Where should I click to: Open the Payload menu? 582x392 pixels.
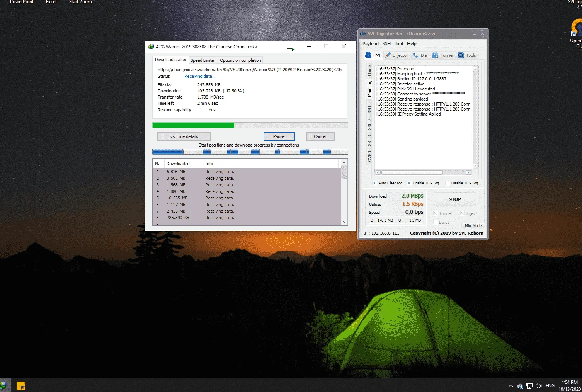(x=371, y=44)
